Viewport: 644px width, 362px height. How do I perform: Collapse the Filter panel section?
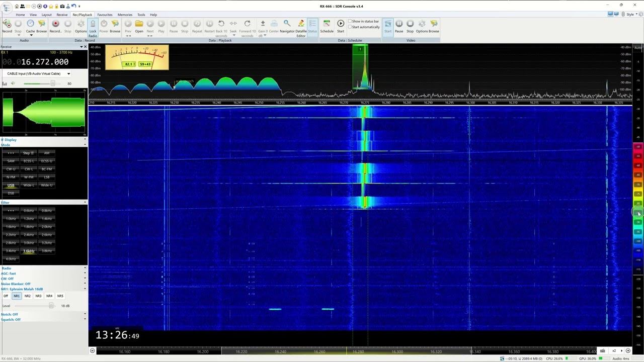(85, 203)
